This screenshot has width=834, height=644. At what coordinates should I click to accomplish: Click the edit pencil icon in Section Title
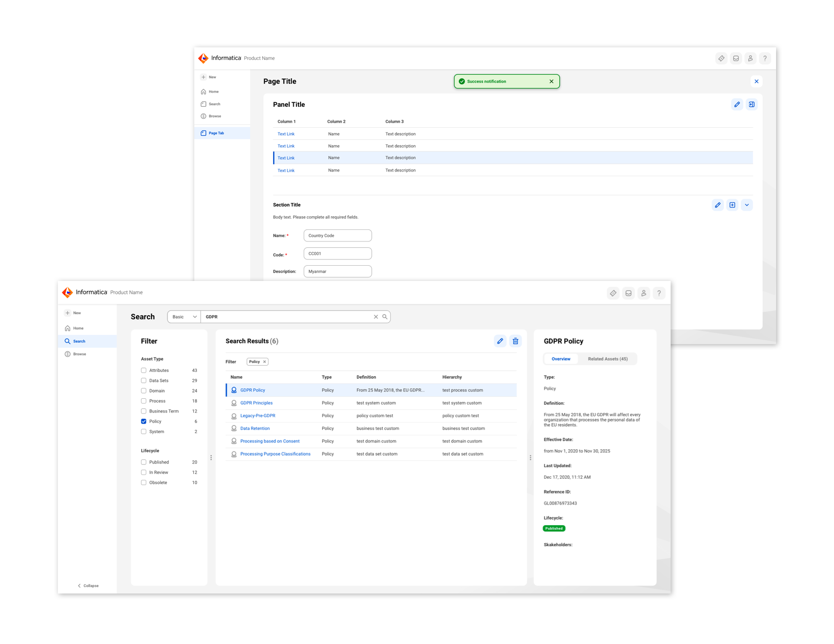point(718,205)
